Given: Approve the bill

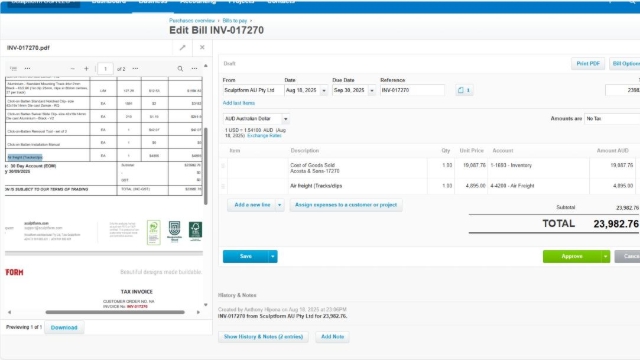Looking at the screenshot, I should (572, 256).
